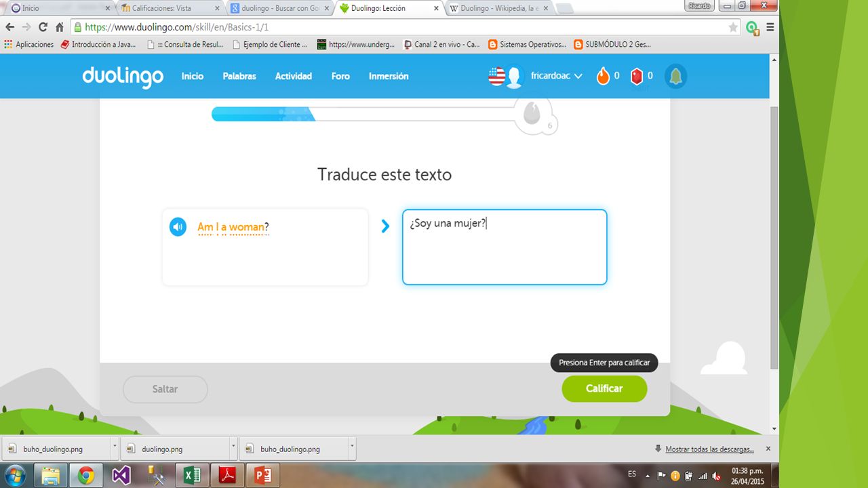This screenshot has height=488, width=868.
Task: Open Palabras in Duolingo nav
Action: pyautogui.click(x=239, y=76)
